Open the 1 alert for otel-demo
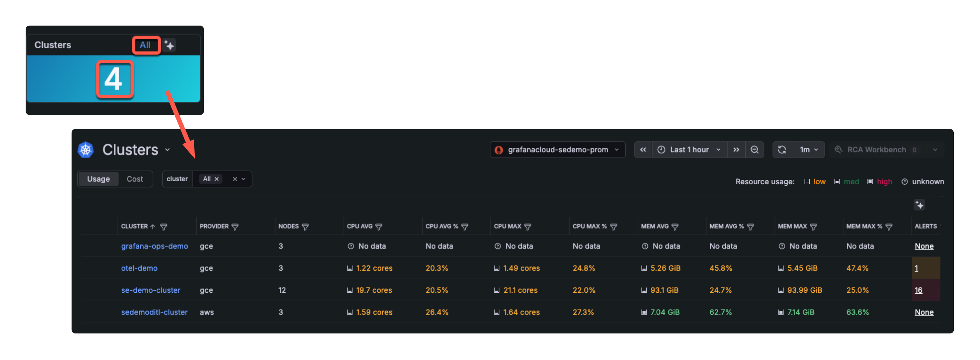The height and width of the screenshot is (360, 980). (x=916, y=268)
